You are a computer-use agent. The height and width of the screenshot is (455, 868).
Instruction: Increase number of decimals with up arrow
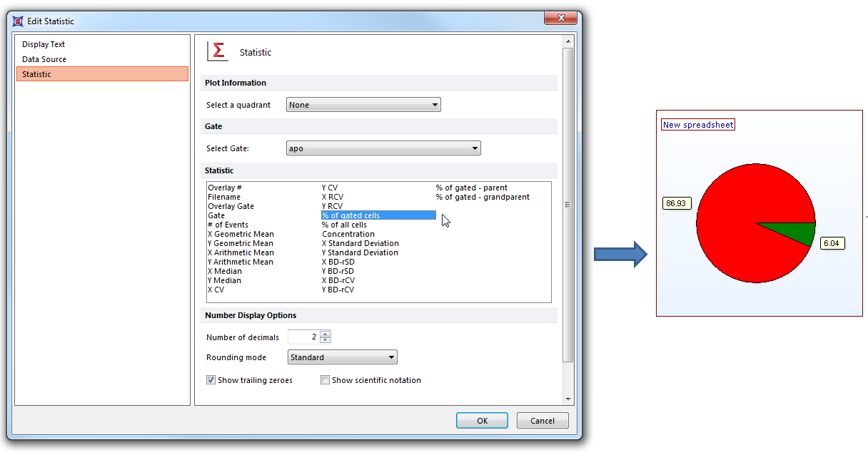click(x=325, y=334)
